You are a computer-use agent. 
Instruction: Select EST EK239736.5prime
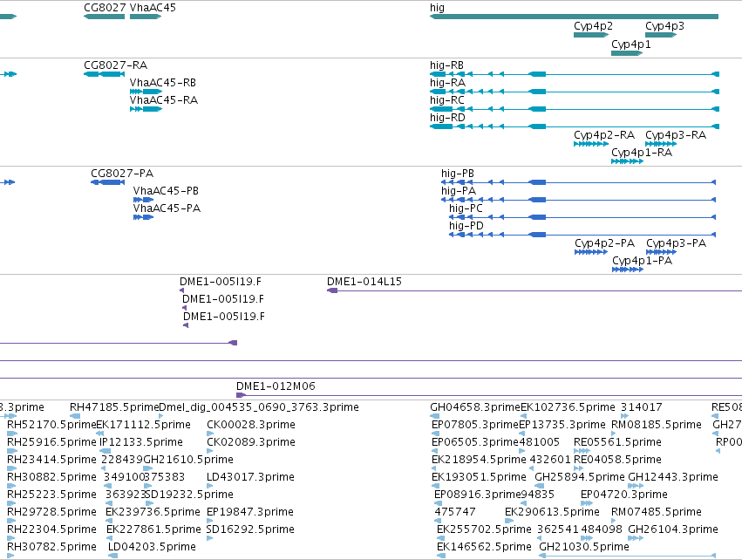point(153,512)
